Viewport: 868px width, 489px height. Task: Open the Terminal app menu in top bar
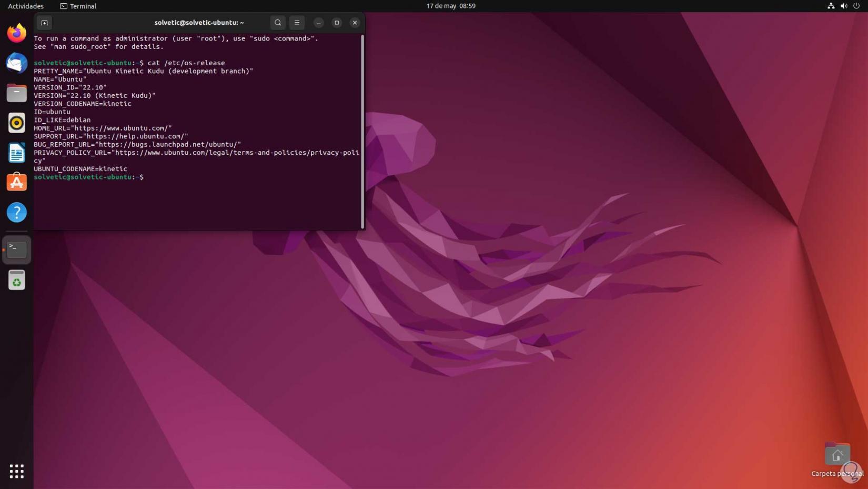(78, 6)
